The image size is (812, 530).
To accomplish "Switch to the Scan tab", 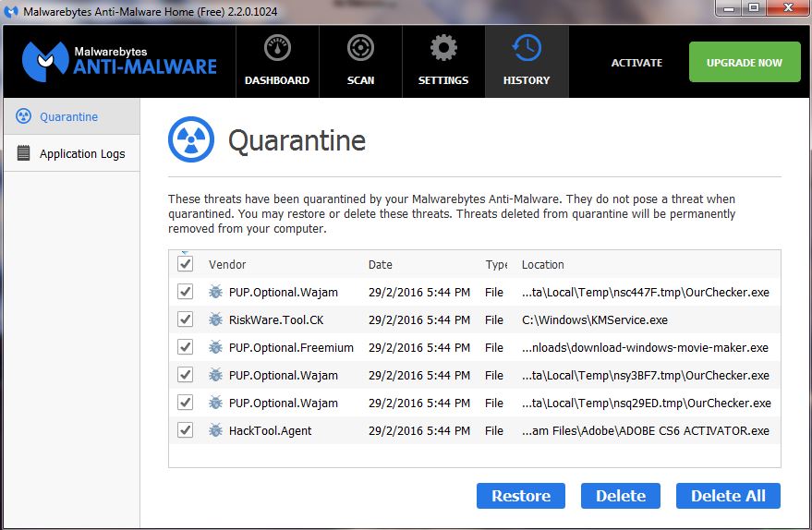I will pyautogui.click(x=360, y=62).
